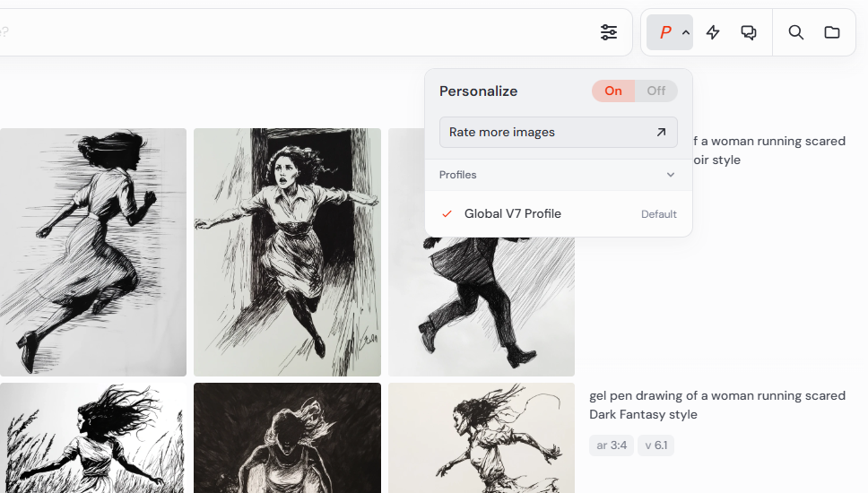Select Global V7 Profile
Image resolution: width=868 pixels, height=493 pixels.
click(x=512, y=213)
